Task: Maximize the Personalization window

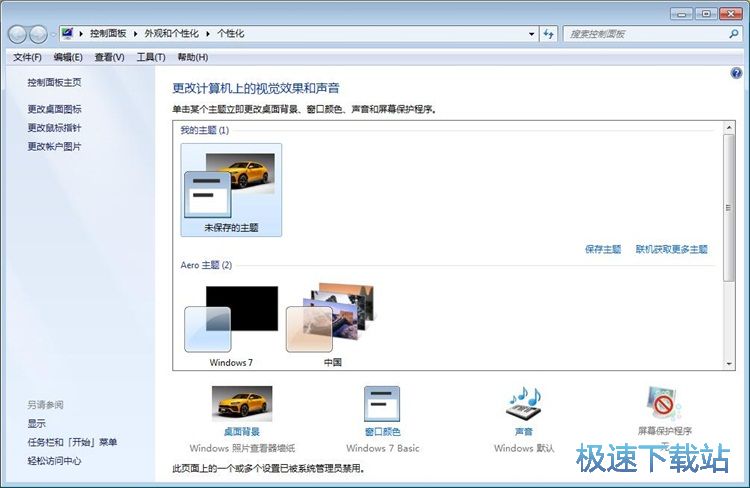Action: point(706,14)
